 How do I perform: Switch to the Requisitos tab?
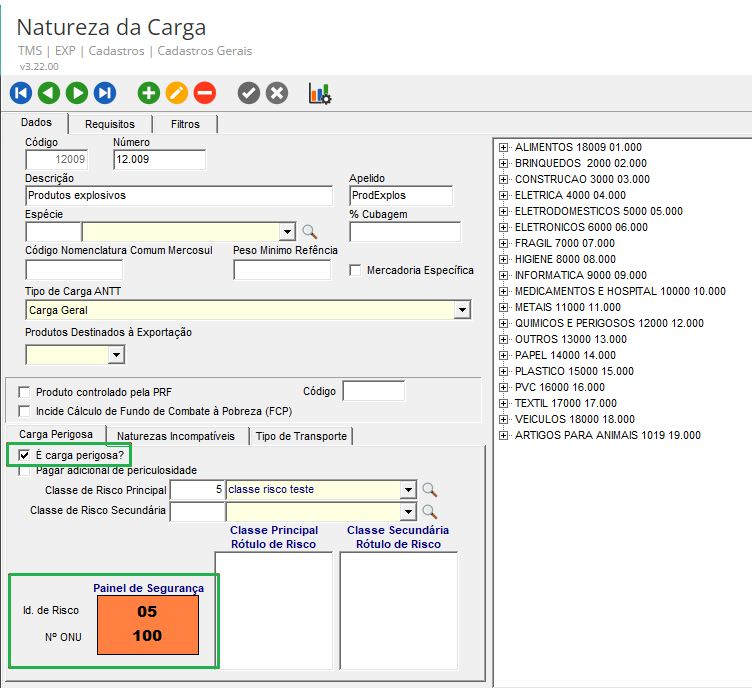coord(110,124)
